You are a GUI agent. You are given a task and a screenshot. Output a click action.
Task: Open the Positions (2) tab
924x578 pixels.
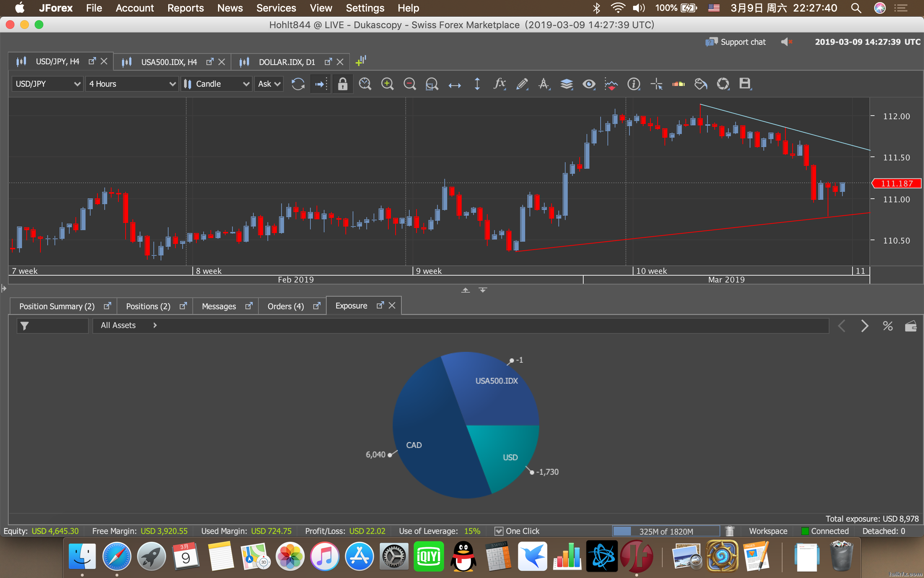(x=148, y=306)
